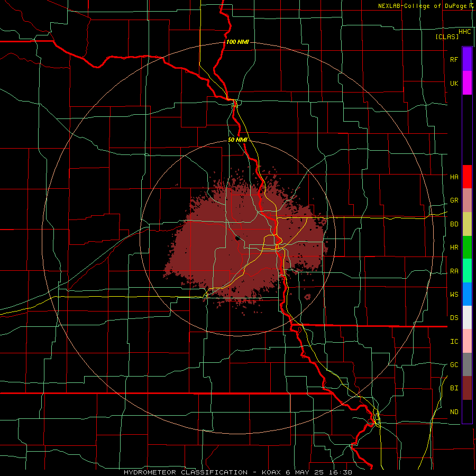The image size is (476, 476).
Task: Select the GR pink legend color
Action: pyautogui.click(x=467, y=200)
